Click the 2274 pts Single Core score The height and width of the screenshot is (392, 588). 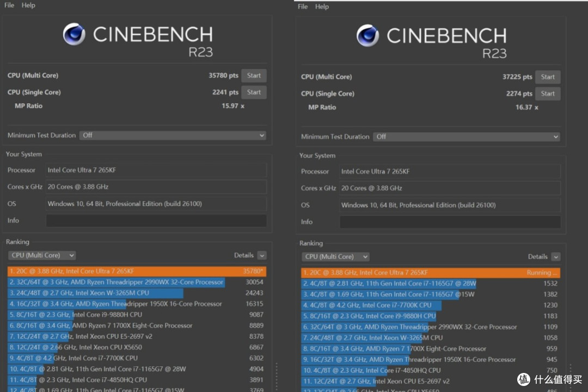(x=519, y=94)
